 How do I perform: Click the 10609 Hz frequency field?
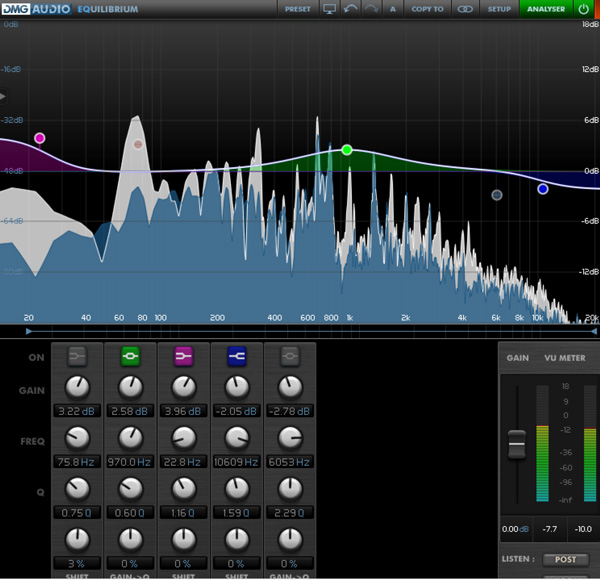tap(236, 462)
